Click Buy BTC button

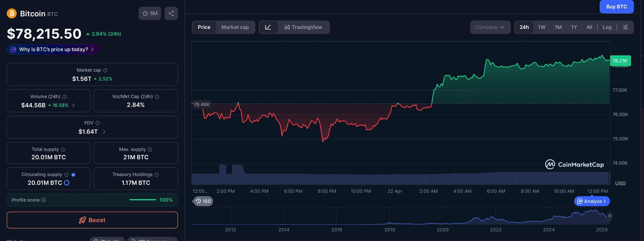pyautogui.click(x=616, y=7)
